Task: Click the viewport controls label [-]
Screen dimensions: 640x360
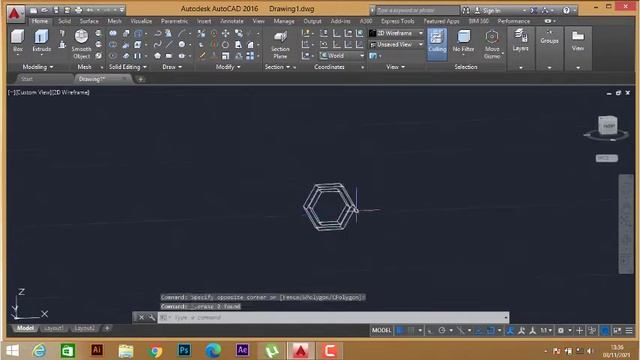Action: pyautogui.click(x=10, y=93)
